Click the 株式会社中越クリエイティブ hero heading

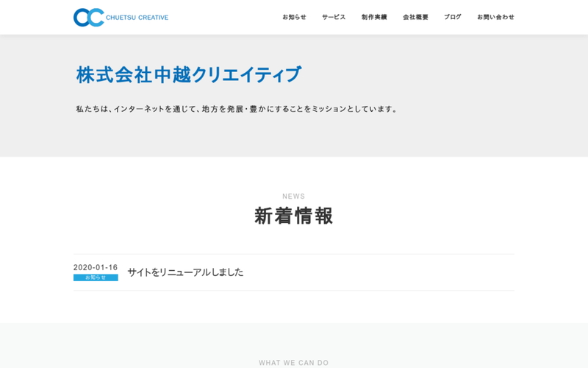(189, 74)
